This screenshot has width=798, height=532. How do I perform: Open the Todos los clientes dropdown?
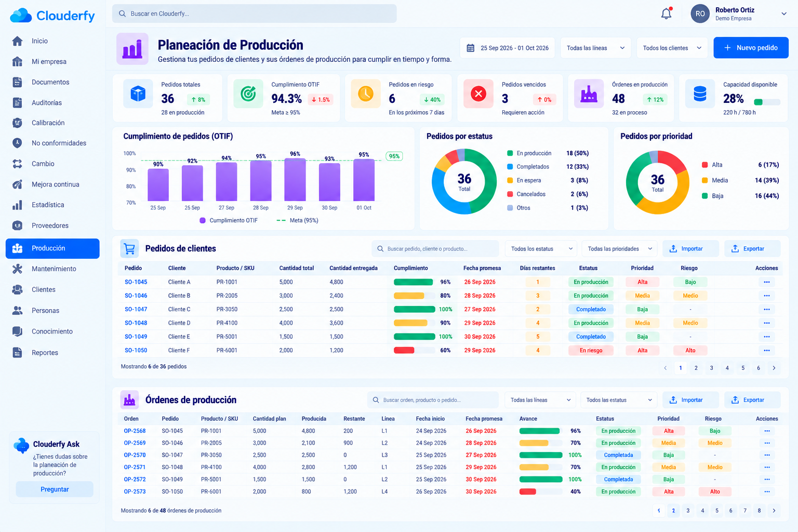point(672,48)
